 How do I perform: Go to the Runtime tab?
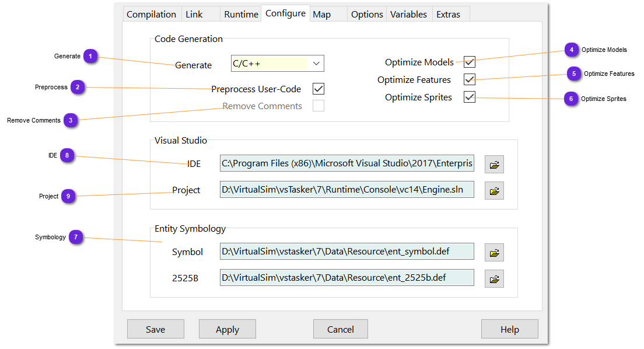pos(241,14)
